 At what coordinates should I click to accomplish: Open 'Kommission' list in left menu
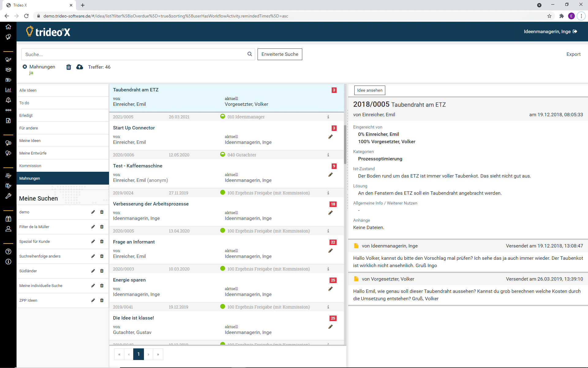30,166
